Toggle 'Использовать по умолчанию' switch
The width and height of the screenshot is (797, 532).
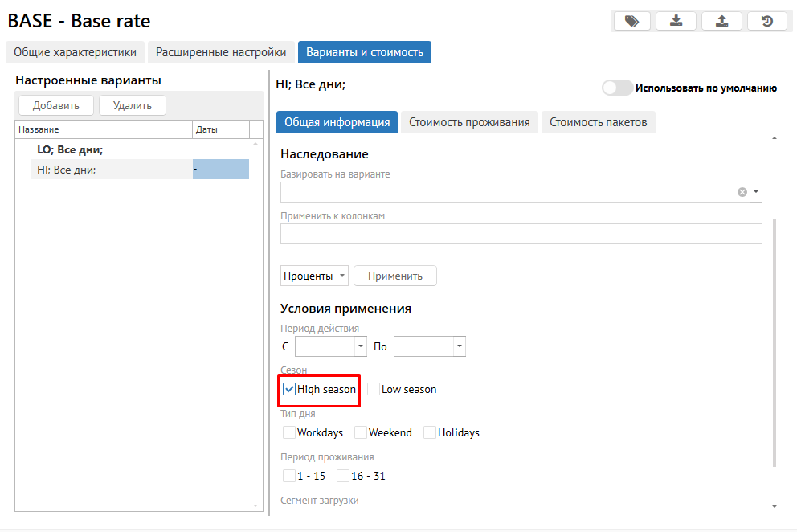(x=617, y=88)
